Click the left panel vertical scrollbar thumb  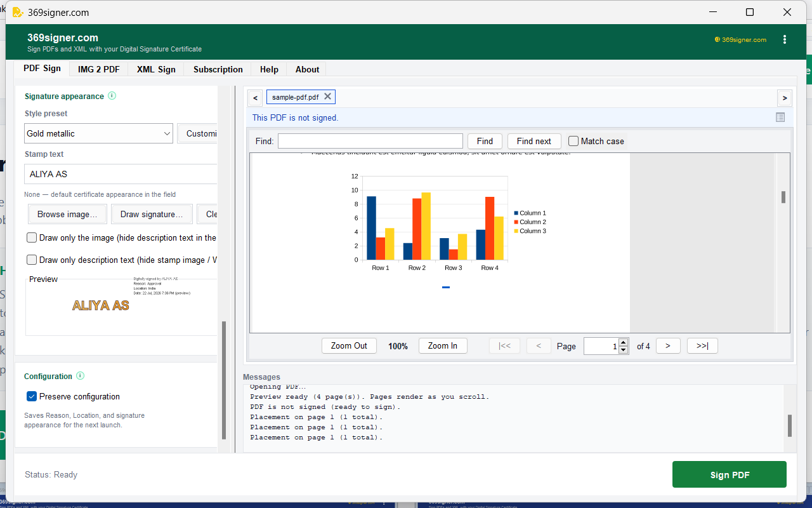[223, 380]
